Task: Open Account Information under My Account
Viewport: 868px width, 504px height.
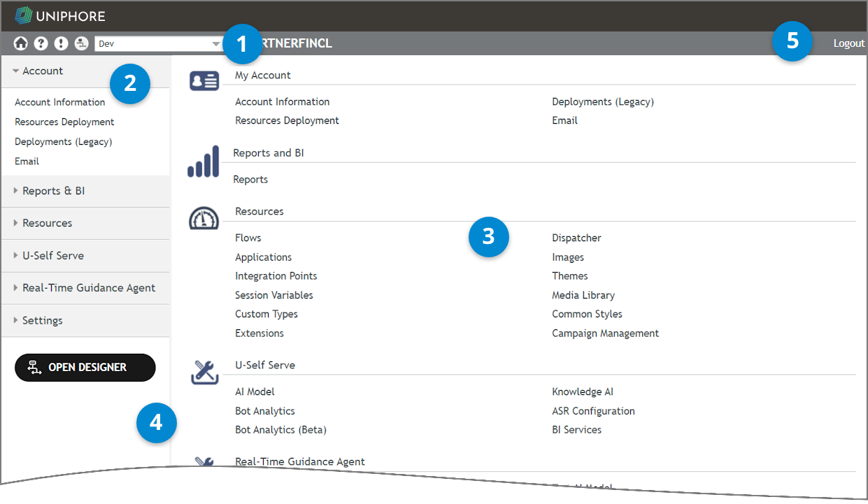Action: tap(283, 102)
